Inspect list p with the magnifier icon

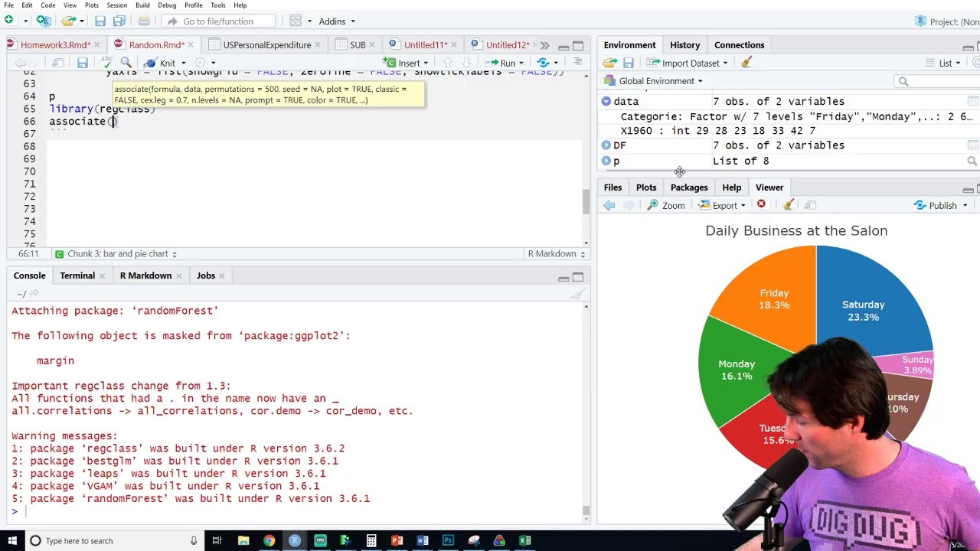tap(972, 161)
